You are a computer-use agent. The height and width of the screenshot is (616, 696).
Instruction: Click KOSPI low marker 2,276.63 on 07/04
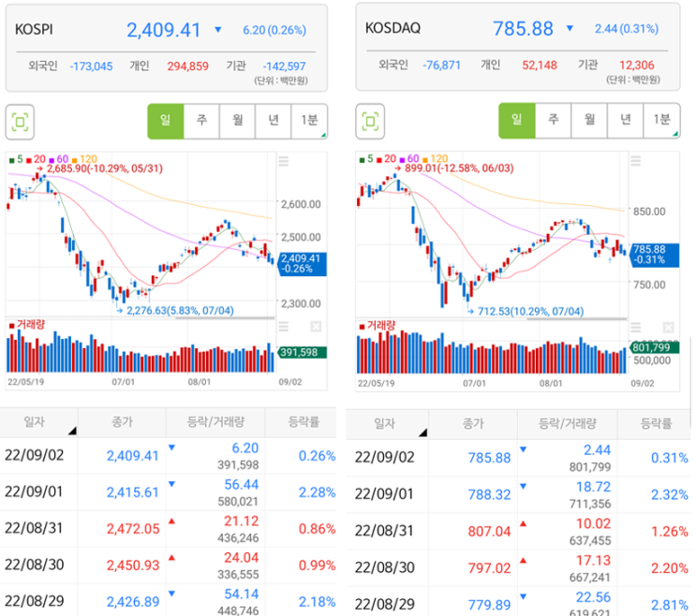pyautogui.click(x=175, y=311)
